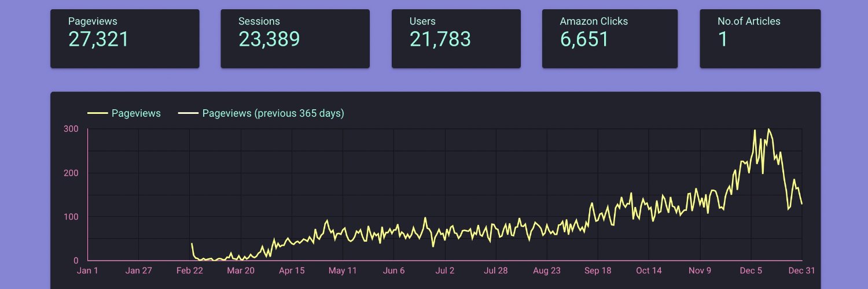Select the 21,783 users value
This screenshot has width=868, height=289.
click(x=440, y=39)
